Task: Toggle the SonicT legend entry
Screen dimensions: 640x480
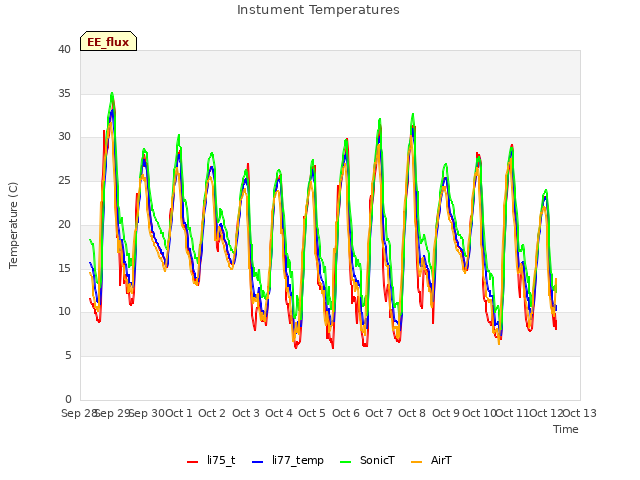Action: (367, 460)
